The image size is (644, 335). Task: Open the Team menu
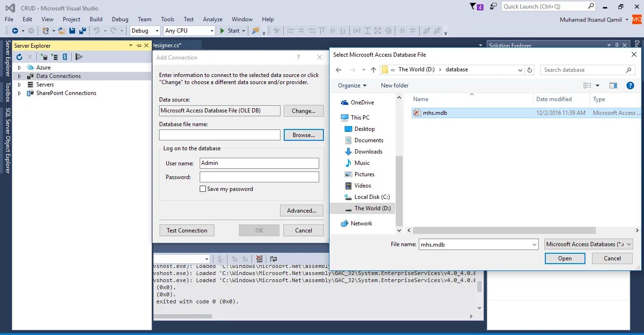(x=144, y=19)
